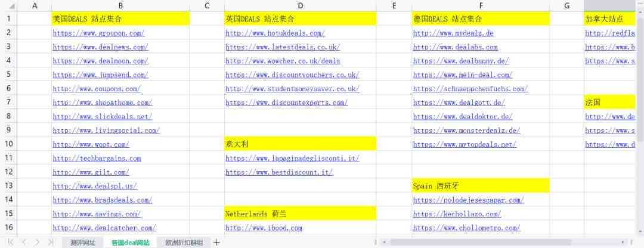Open the discountvouchers.co.uk link
This screenshot has width=644, height=248.
(x=292, y=75)
